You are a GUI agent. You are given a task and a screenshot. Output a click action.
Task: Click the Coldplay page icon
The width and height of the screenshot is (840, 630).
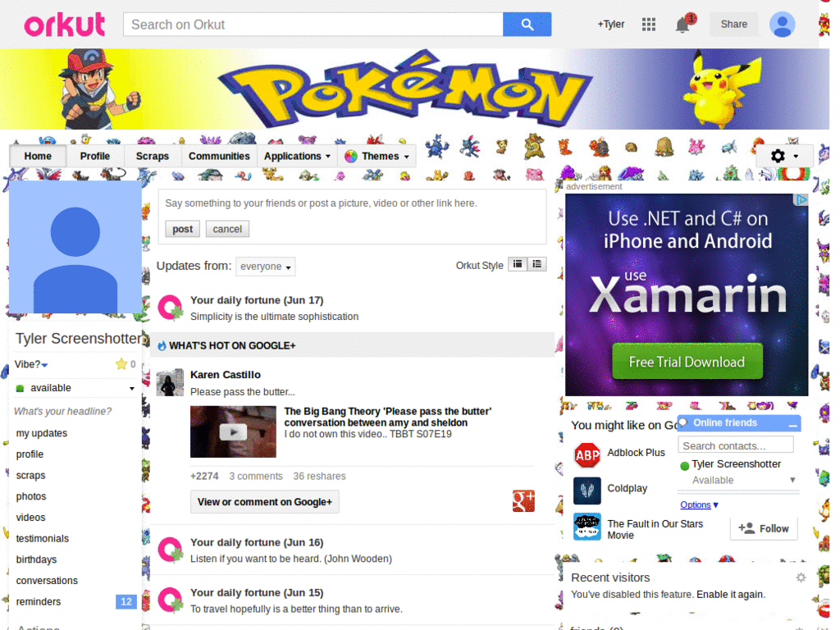click(x=587, y=491)
